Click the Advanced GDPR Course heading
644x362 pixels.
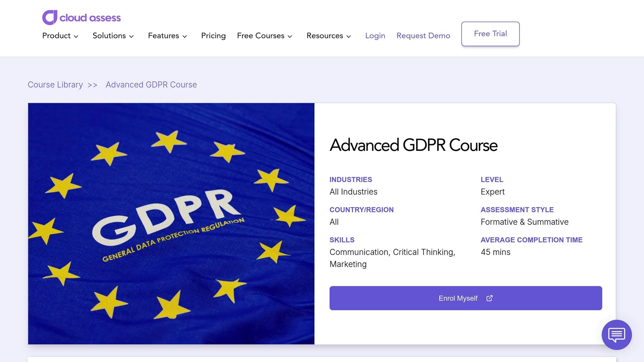pos(413,145)
